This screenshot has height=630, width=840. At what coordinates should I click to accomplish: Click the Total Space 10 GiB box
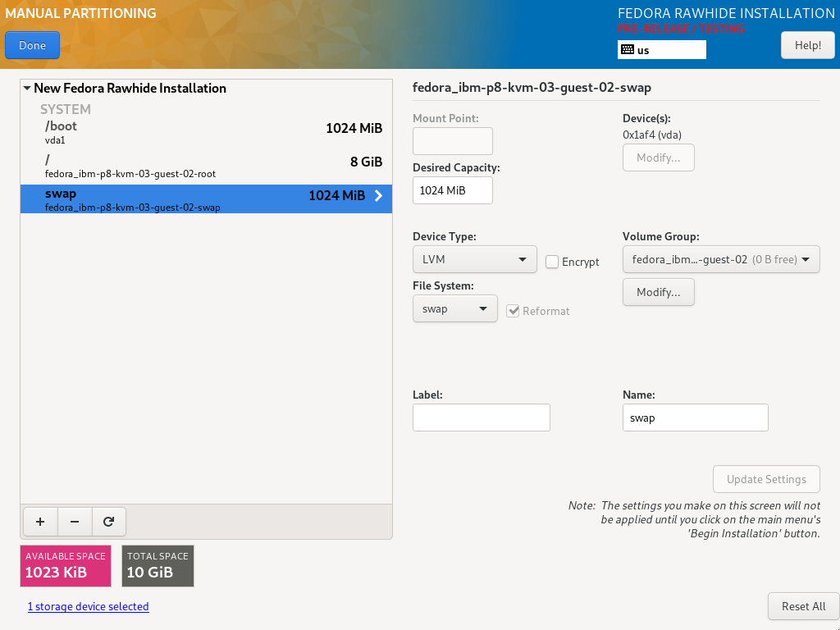157,566
